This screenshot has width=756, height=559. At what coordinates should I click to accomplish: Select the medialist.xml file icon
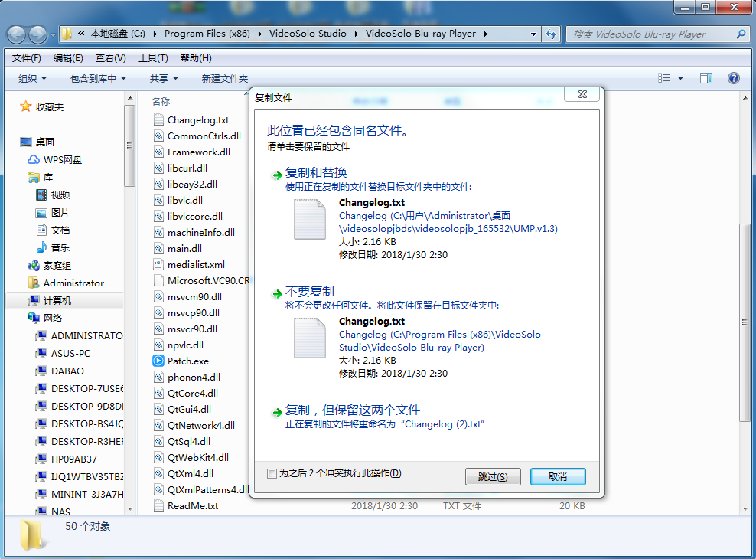(x=158, y=264)
